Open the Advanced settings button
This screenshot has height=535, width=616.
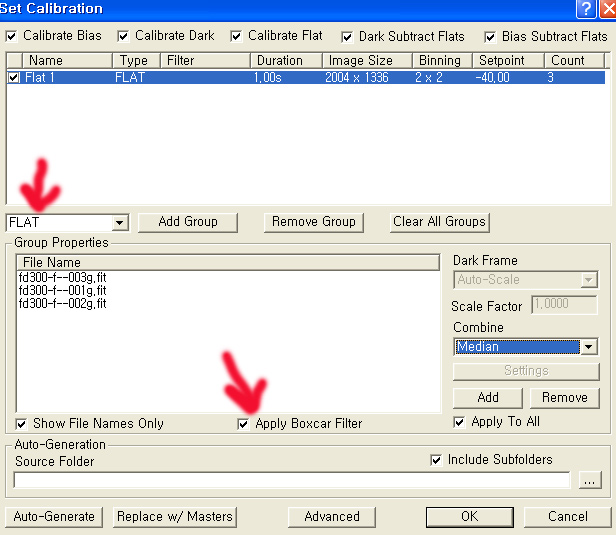[x=331, y=517]
